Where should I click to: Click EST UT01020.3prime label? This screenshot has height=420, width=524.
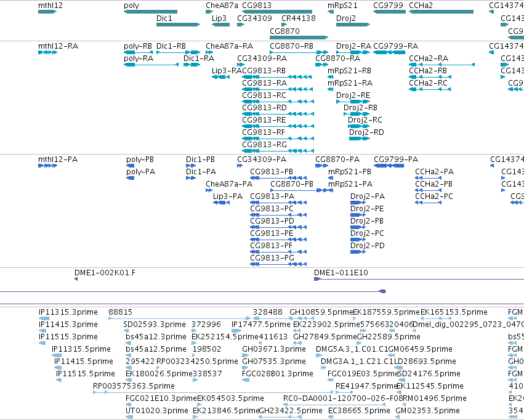pos(157,410)
